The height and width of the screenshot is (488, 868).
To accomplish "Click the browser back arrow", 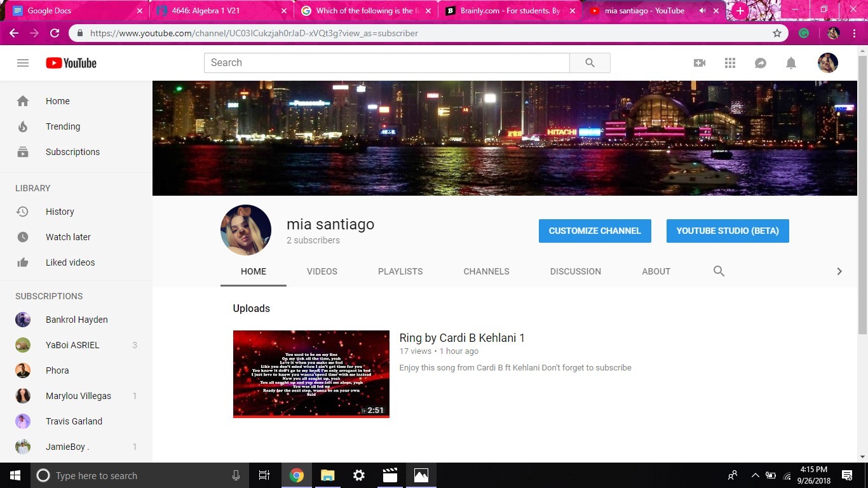I will pyautogui.click(x=14, y=33).
